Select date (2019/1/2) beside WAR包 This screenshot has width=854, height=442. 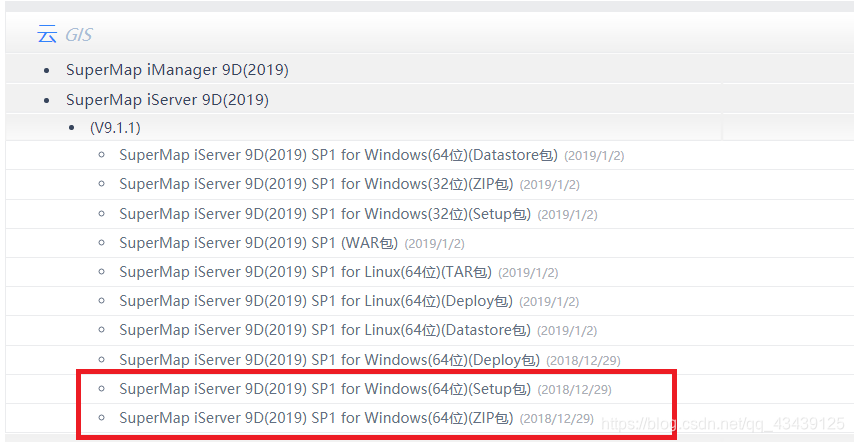pos(435,244)
